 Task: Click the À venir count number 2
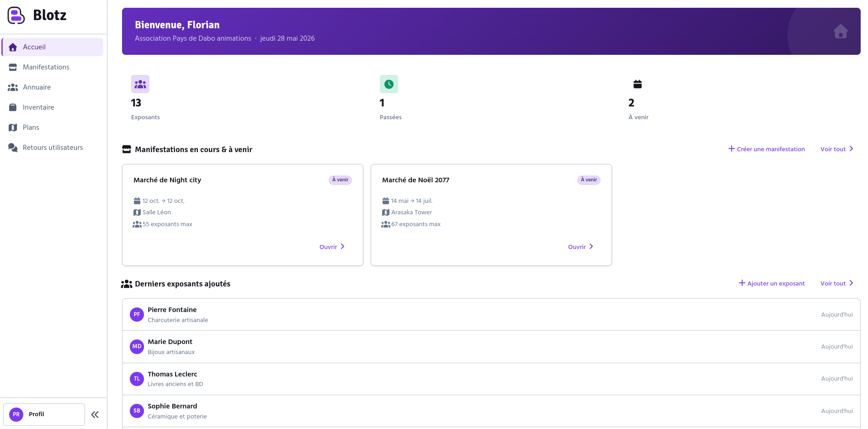pyautogui.click(x=631, y=103)
